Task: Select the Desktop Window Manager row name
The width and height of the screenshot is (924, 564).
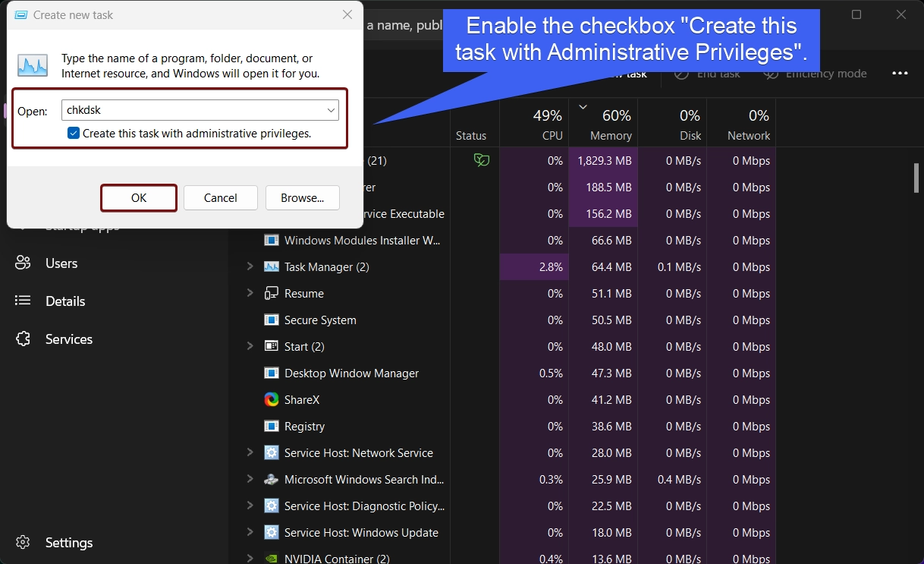Action: click(x=351, y=373)
